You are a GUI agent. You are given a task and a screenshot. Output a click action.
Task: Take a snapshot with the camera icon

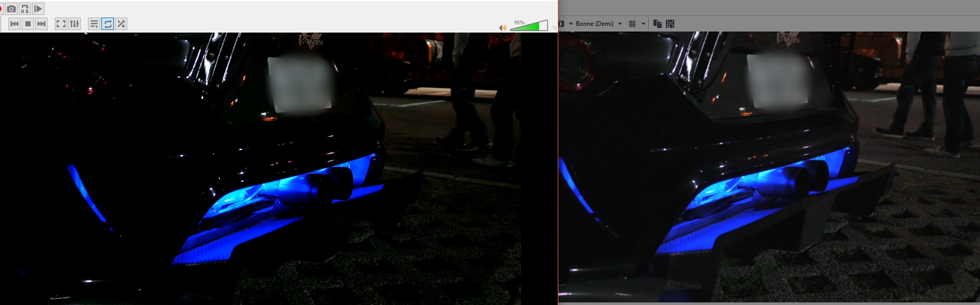11,9
